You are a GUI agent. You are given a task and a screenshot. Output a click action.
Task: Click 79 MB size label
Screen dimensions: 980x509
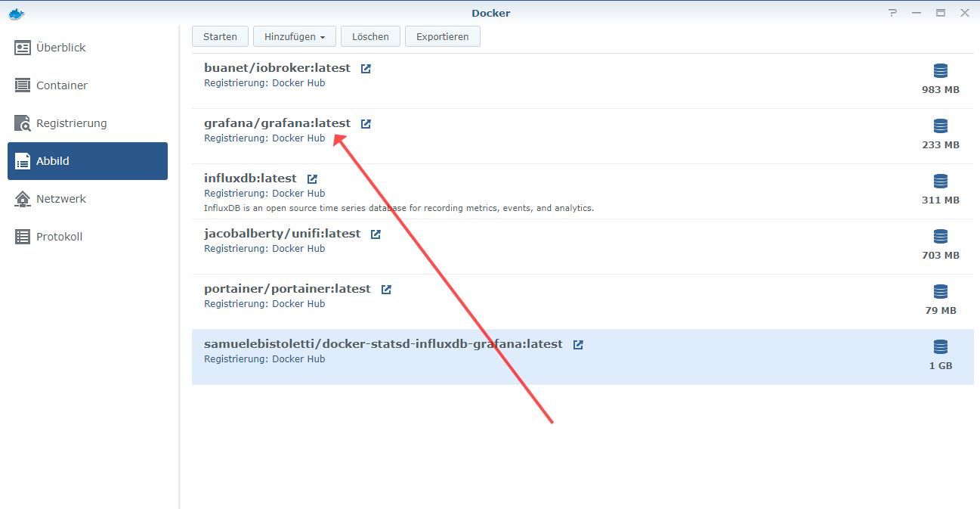[941, 311]
